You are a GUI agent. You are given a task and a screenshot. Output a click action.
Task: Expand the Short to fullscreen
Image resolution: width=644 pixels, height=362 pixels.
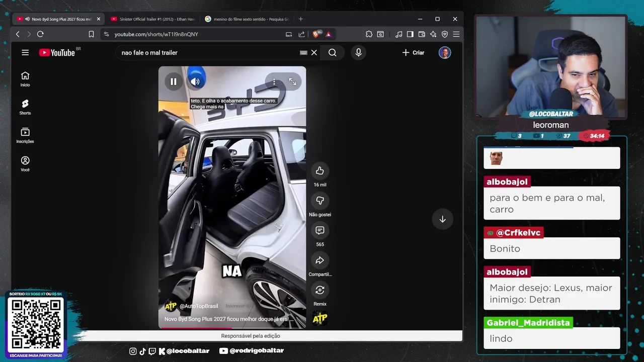(292, 81)
